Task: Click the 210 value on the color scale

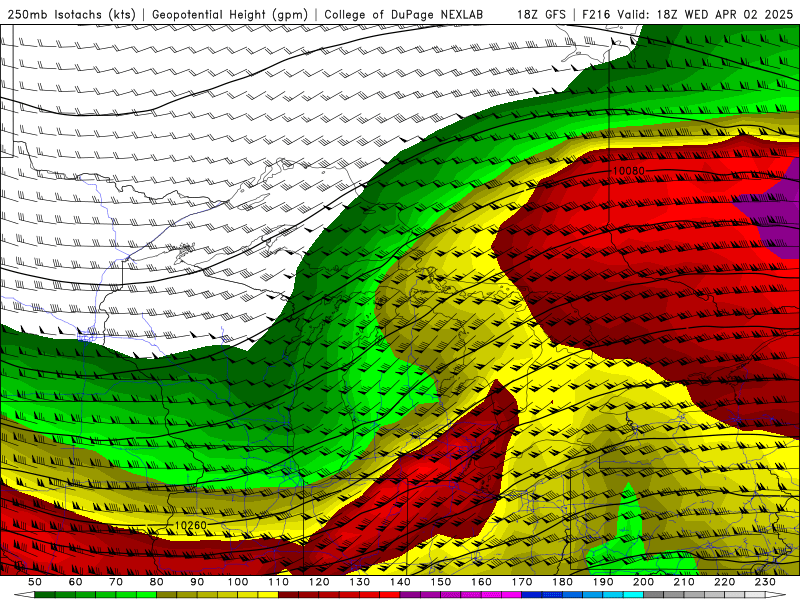Action: [x=684, y=582]
